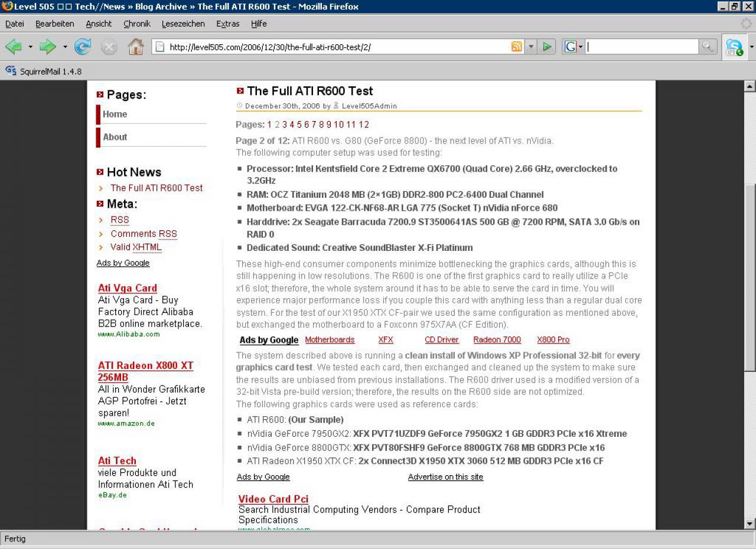The image size is (756, 549).
Task: Open the Radeon 7000 ad link
Action: [497, 340]
